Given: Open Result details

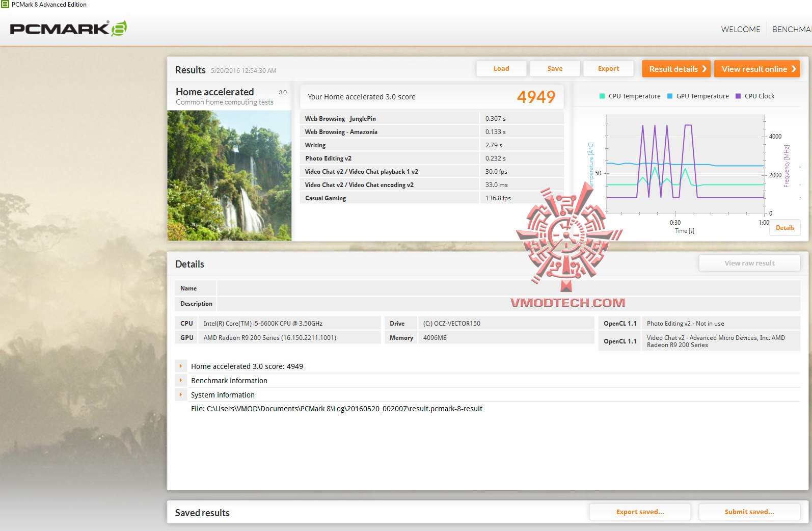Looking at the screenshot, I should coord(676,69).
